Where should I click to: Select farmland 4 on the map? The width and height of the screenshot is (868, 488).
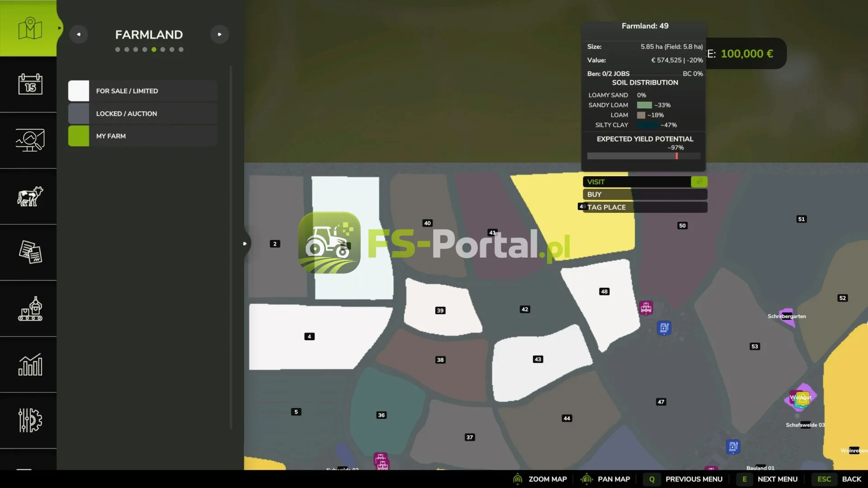coord(309,337)
